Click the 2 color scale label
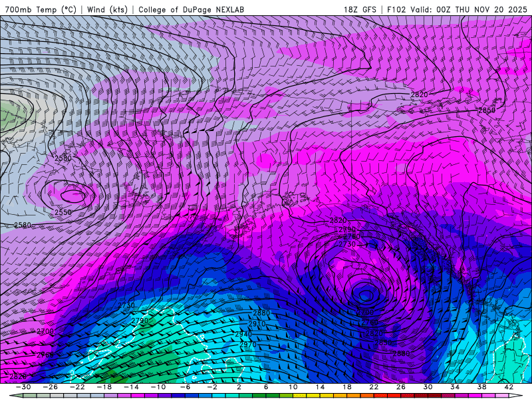Screen dimensions: 532x399 point(239,387)
